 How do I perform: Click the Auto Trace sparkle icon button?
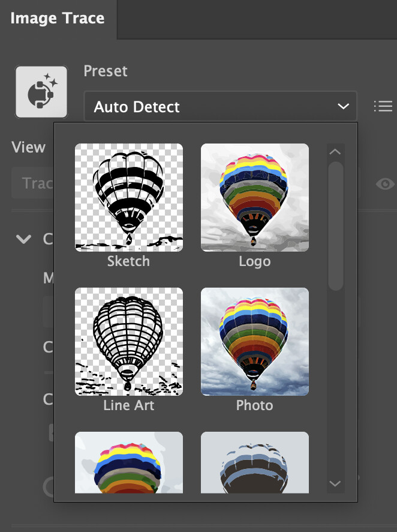pos(41,92)
